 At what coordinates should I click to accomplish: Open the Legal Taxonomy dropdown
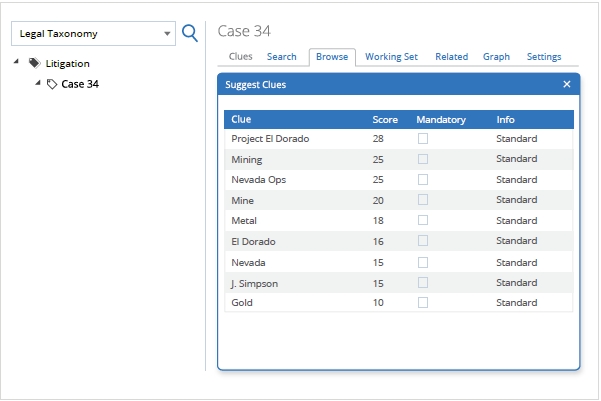166,33
